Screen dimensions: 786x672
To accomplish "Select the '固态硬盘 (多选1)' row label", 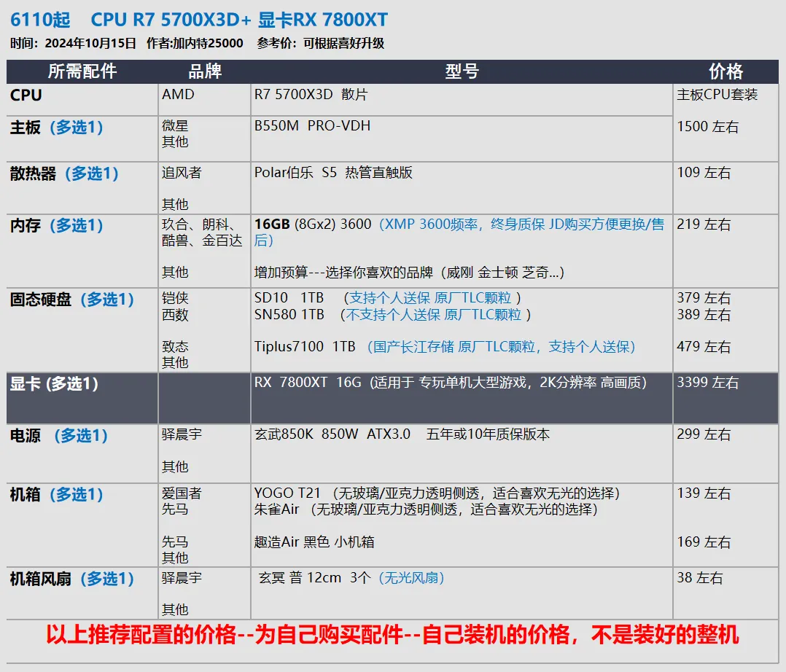I will (x=72, y=300).
